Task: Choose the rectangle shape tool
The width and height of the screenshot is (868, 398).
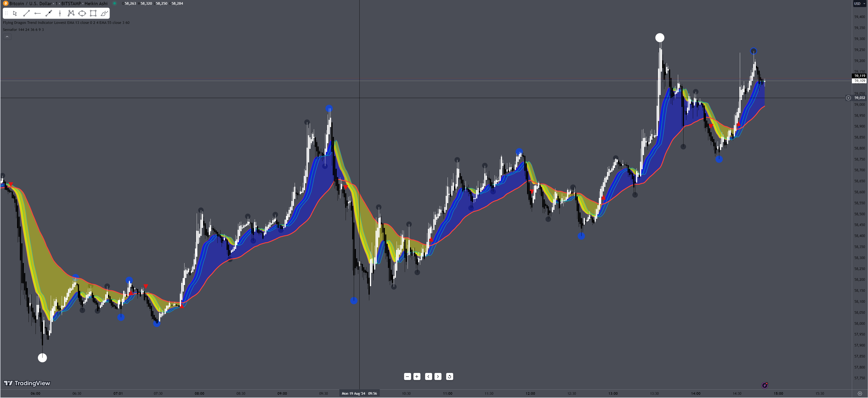Action: pyautogui.click(x=93, y=14)
